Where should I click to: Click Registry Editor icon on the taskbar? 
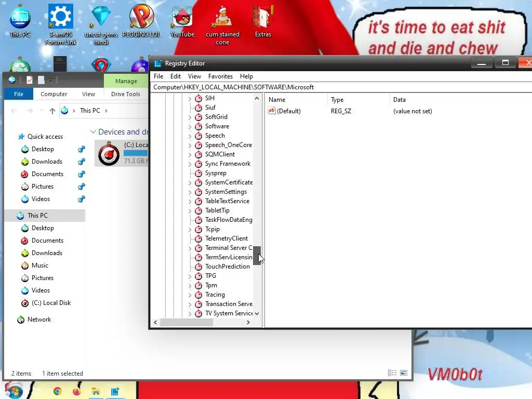[115, 392]
